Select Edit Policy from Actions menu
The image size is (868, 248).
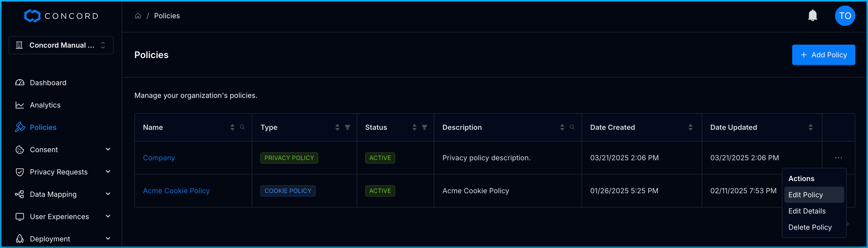pos(805,195)
